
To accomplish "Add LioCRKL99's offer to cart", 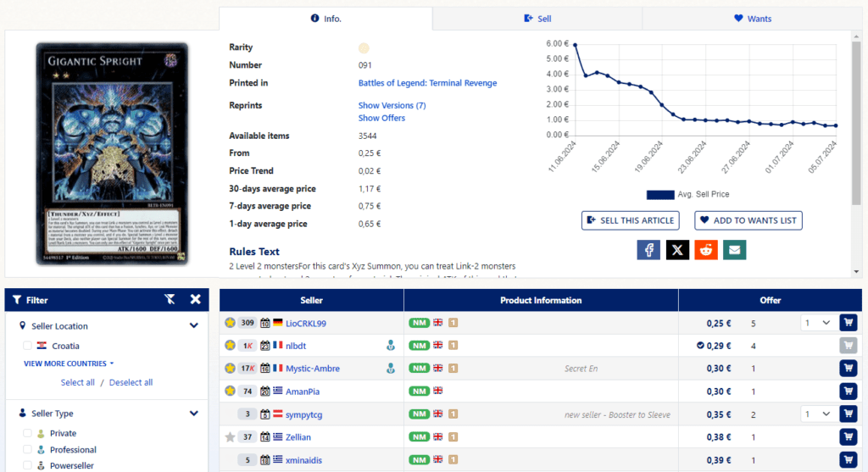I will pyautogui.click(x=848, y=323).
